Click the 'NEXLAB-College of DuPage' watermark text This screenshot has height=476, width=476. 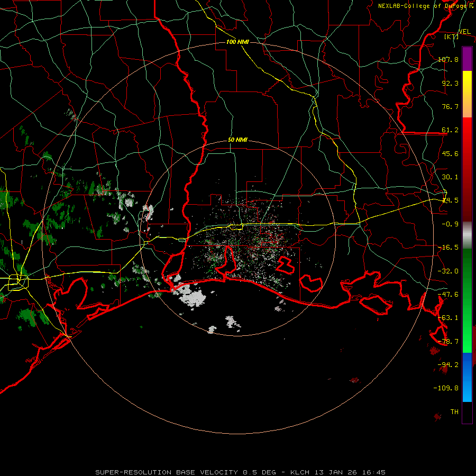(x=422, y=6)
